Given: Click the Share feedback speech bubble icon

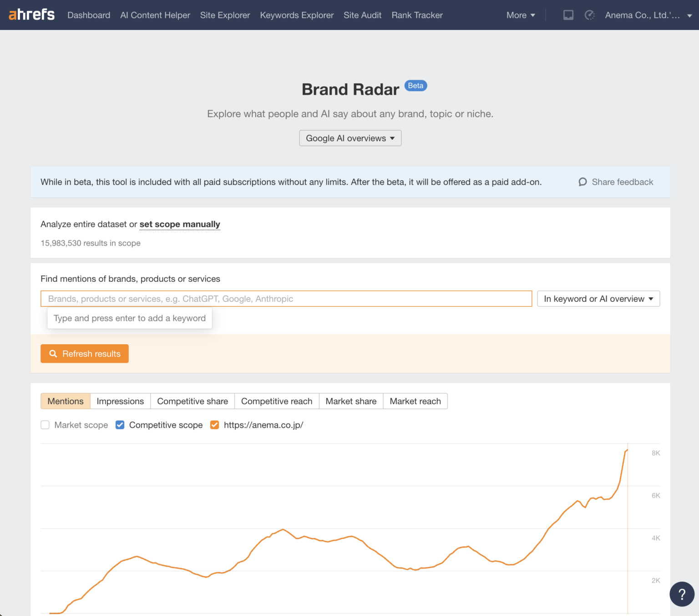Looking at the screenshot, I should pyautogui.click(x=582, y=182).
